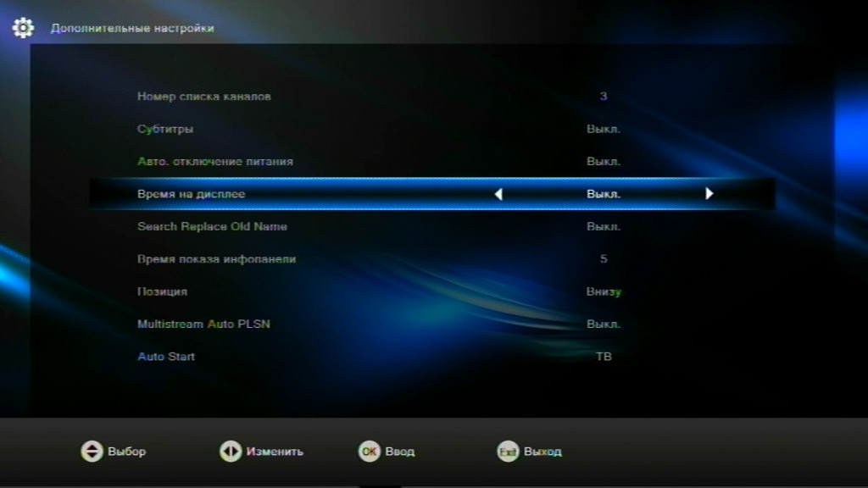The width and height of the screenshot is (868, 488).
Task: Click right arrow for Время на дисплее
Action: 709,194
